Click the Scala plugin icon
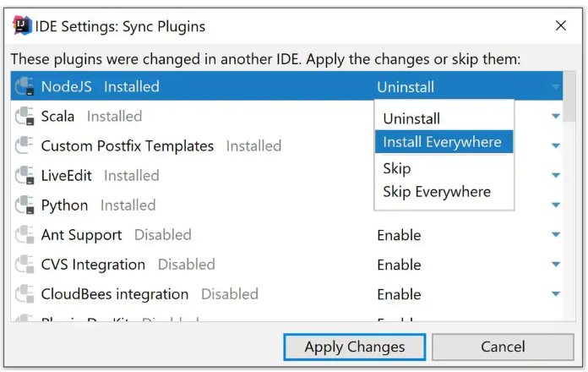This screenshot has width=588, height=372. tap(24, 117)
